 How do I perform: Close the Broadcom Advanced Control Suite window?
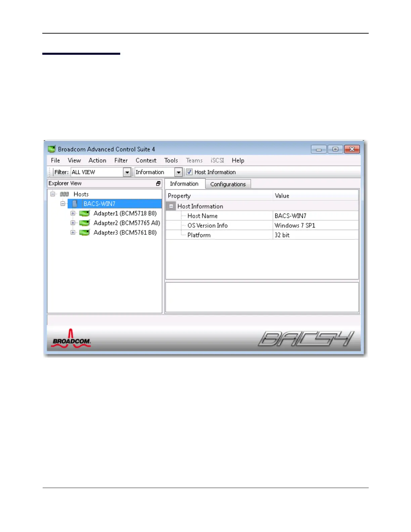pyautogui.click(x=352, y=149)
